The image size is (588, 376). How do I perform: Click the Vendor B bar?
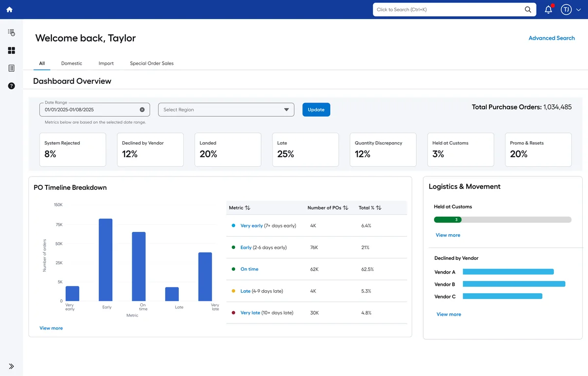tap(514, 284)
